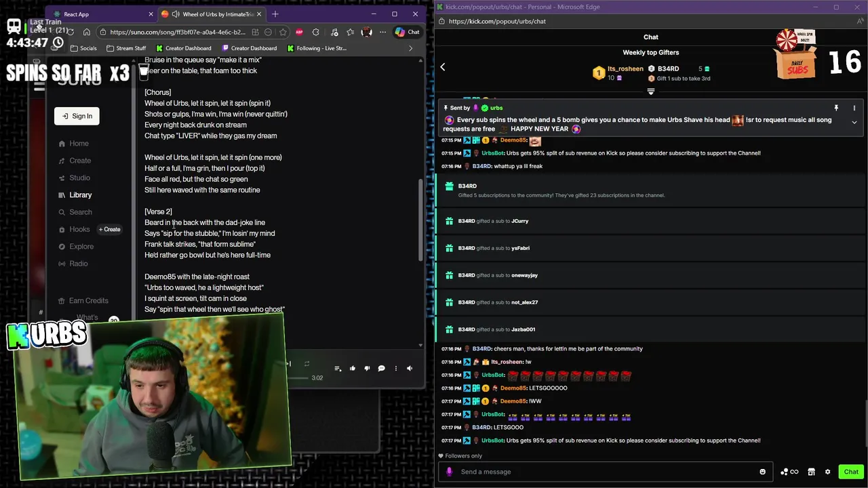
Task: Click gifted user onewayjay in chat
Action: coord(524,275)
